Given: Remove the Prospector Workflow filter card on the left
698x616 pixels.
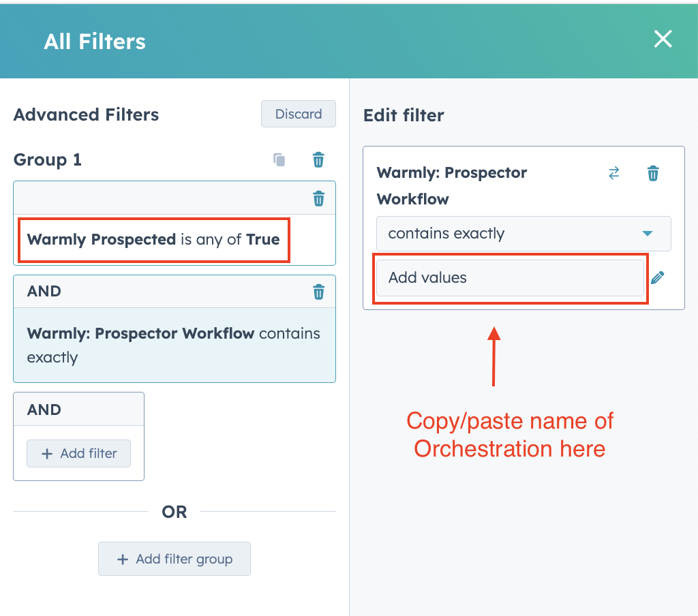Looking at the screenshot, I should 318,292.
